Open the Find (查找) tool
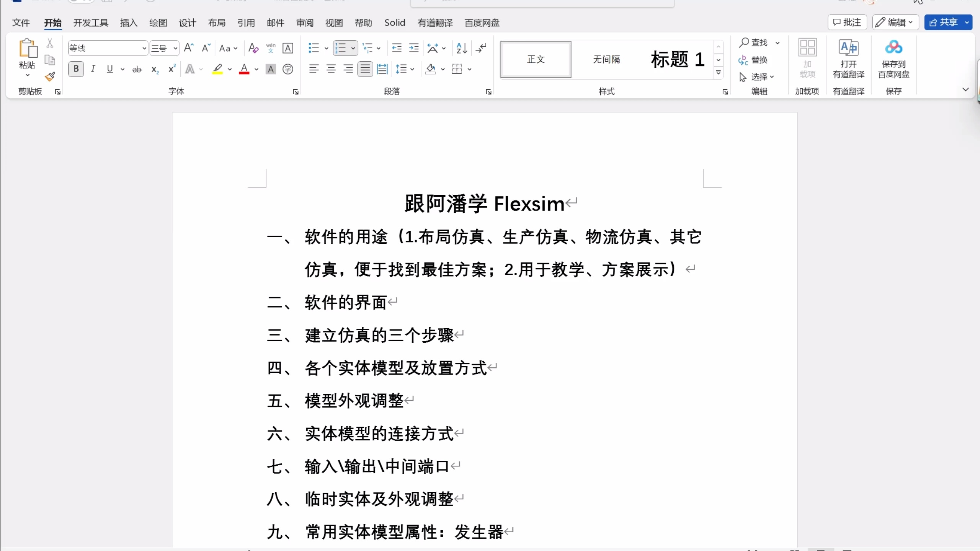Viewport: 980px width, 551px height. pyautogui.click(x=755, y=42)
